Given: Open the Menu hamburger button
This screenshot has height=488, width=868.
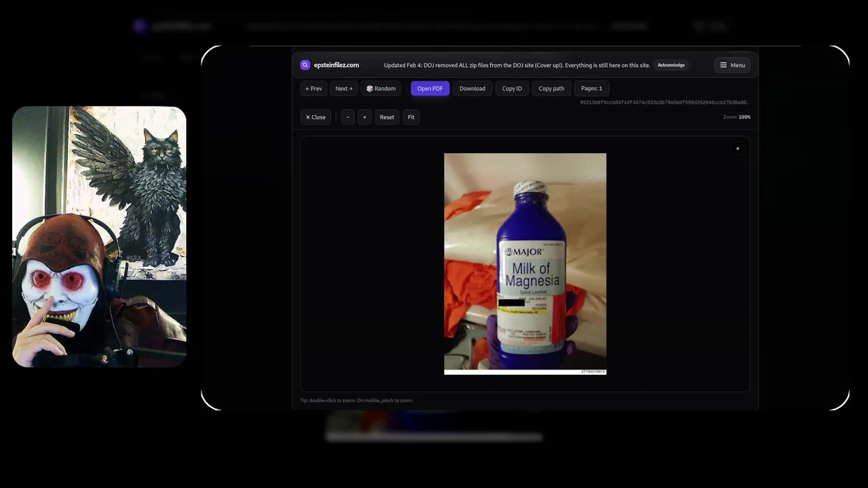Looking at the screenshot, I should (732, 65).
